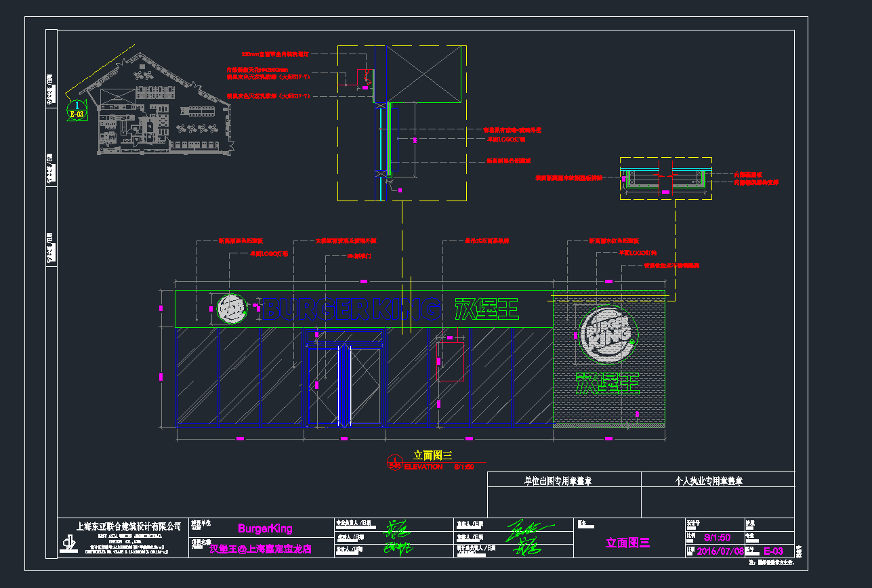Click the design company logo in the title block

pyautogui.click(x=67, y=544)
